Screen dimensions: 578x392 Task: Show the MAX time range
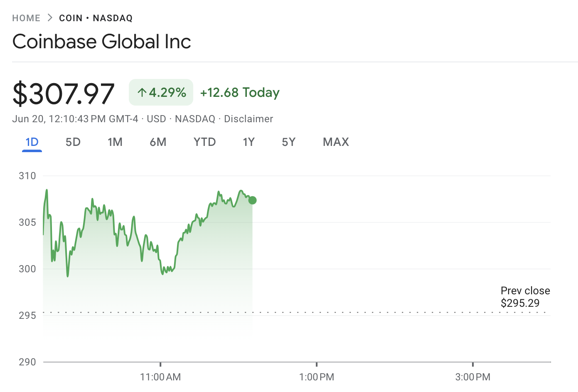(x=336, y=142)
